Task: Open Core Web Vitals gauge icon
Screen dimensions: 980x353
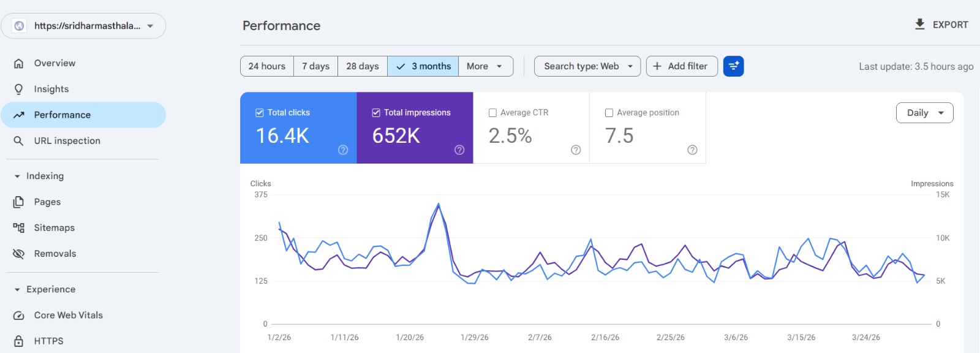Action: 19,316
